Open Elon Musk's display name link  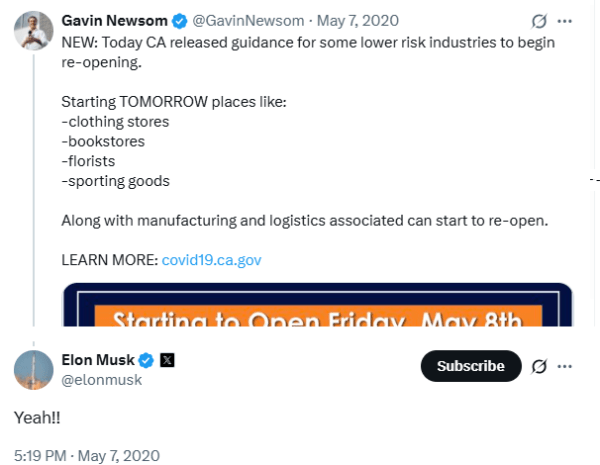96,359
